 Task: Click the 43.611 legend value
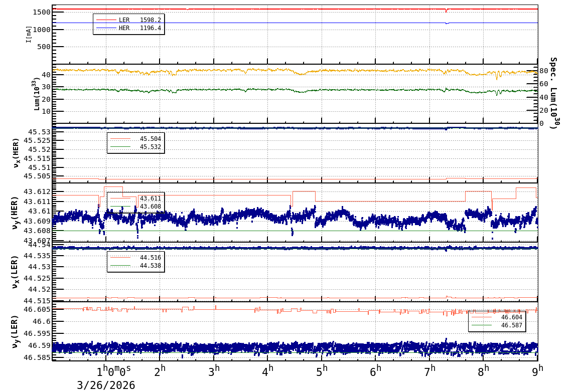pos(150,199)
